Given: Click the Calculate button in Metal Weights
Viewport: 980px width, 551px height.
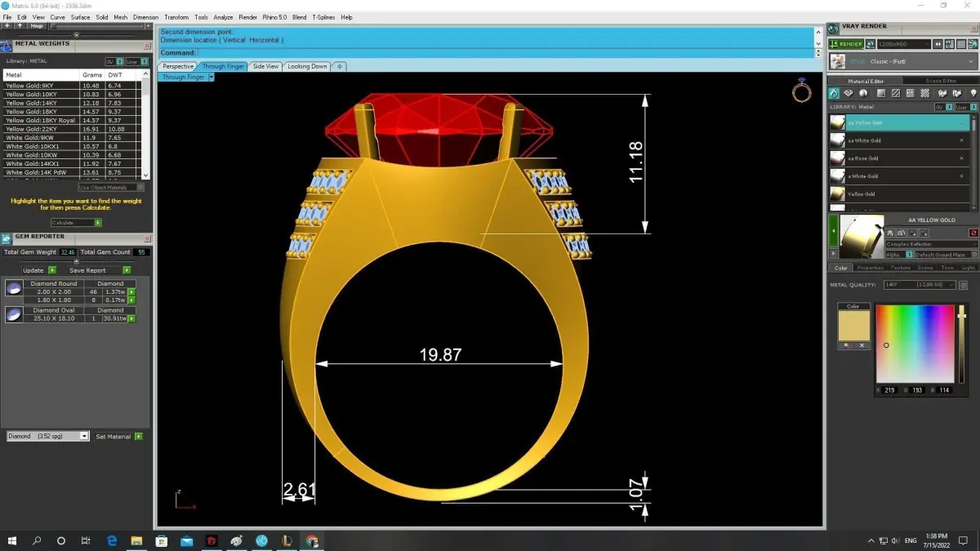Looking at the screenshot, I should [75, 222].
